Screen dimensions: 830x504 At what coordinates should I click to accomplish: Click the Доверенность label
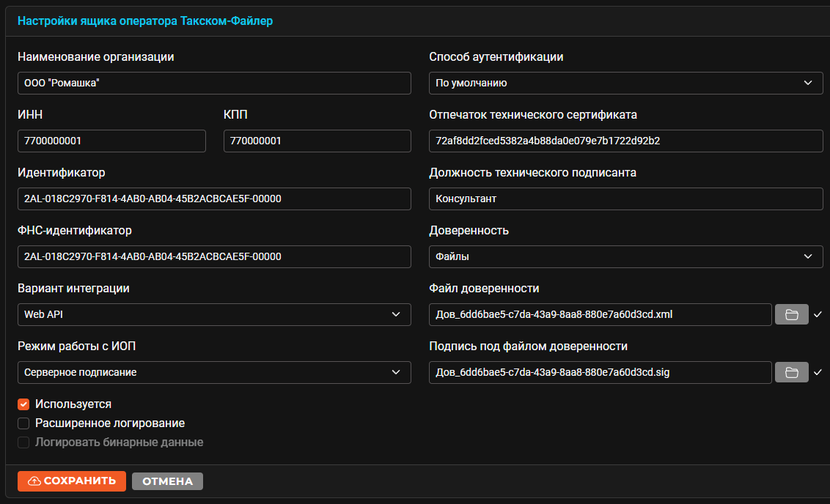coord(469,231)
